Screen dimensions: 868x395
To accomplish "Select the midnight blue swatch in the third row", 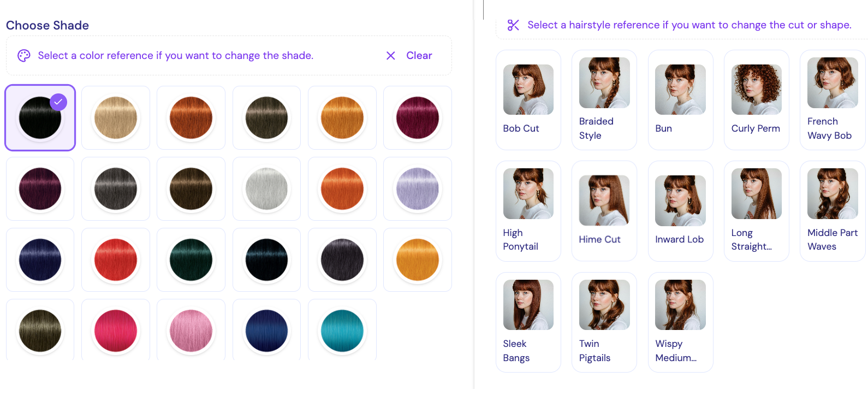I will click(40, 260).
